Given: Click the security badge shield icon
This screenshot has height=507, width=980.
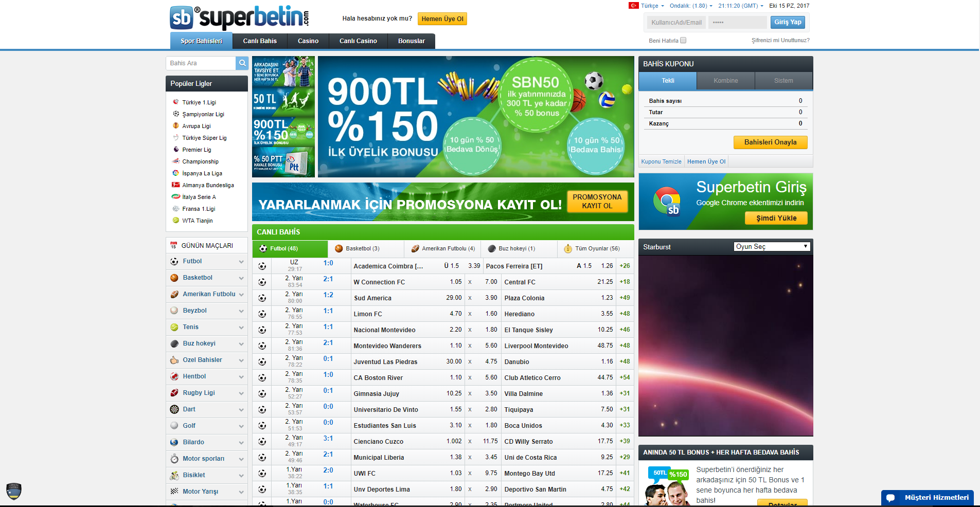Looking at the screenshot, I should click(x=14, y=492).
